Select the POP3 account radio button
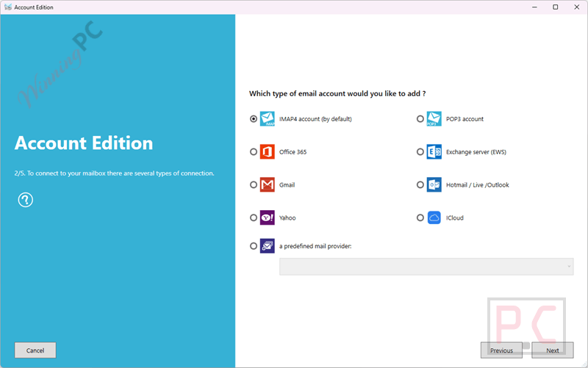 420,119
